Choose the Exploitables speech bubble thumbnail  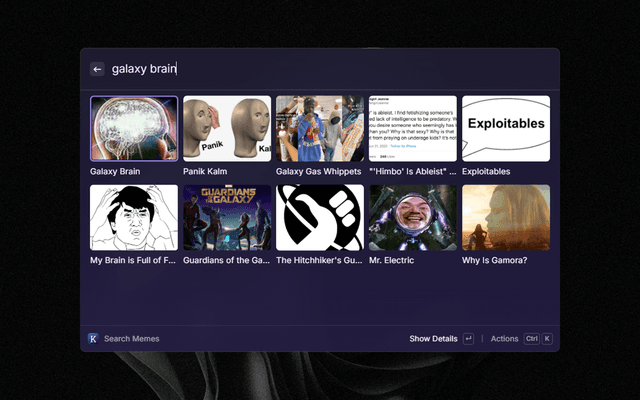pyautogui.click(x=506, y=129)
